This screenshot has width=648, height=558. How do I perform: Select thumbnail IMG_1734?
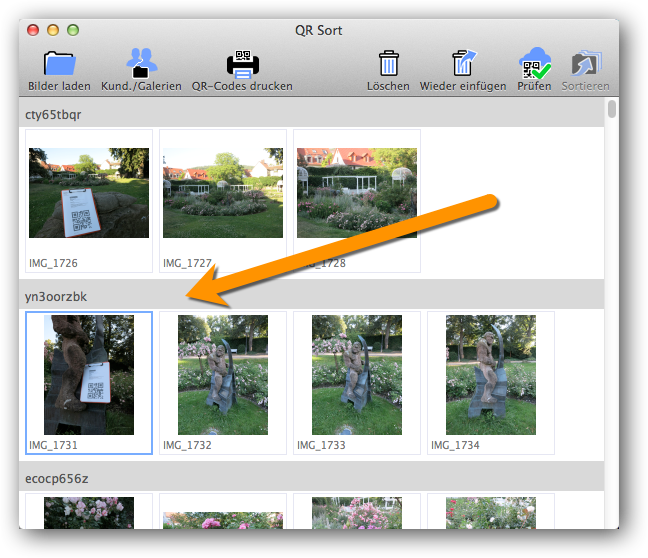point(491,375)
